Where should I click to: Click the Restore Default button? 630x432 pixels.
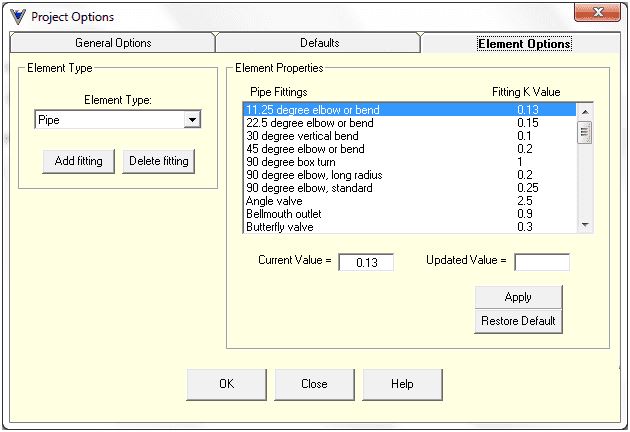[518, 321]
